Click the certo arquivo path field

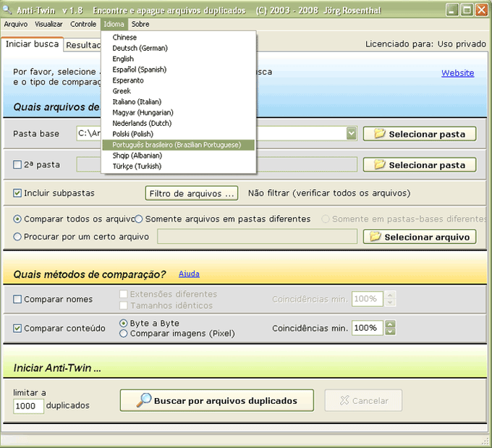pos(258,237)
